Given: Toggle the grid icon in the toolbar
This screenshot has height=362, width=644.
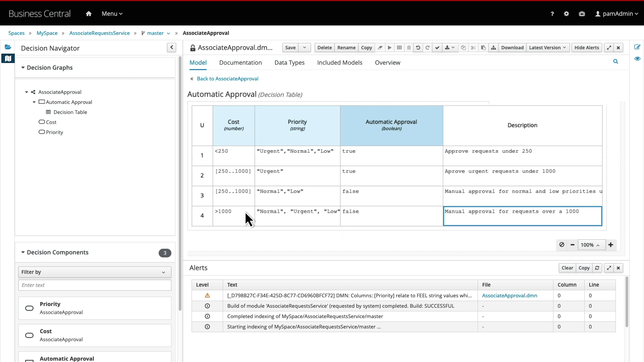Looking at the screenshot, I should click(399, 48).
